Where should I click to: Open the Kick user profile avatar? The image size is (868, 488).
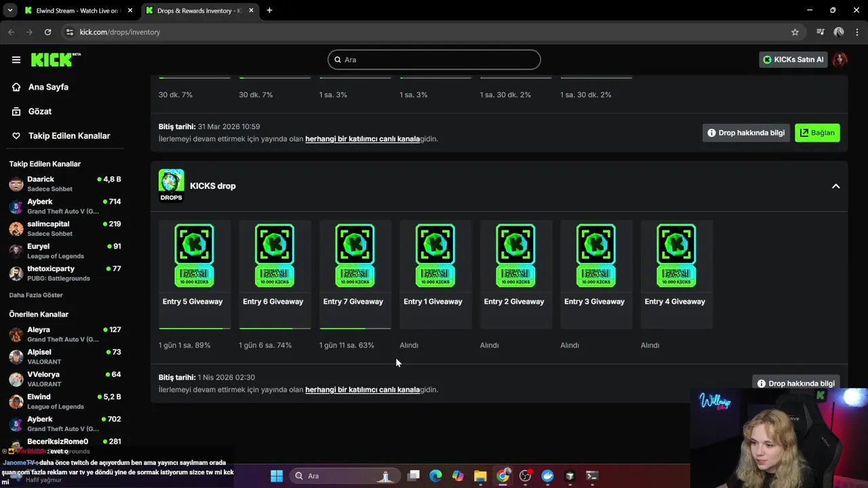click(x=840, y=60)
